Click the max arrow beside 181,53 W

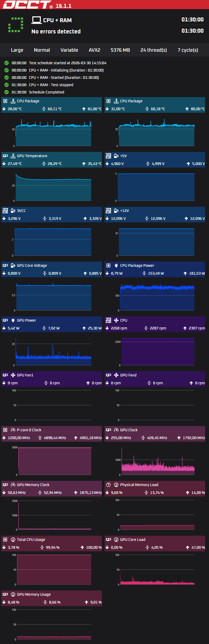coord(185,273)
